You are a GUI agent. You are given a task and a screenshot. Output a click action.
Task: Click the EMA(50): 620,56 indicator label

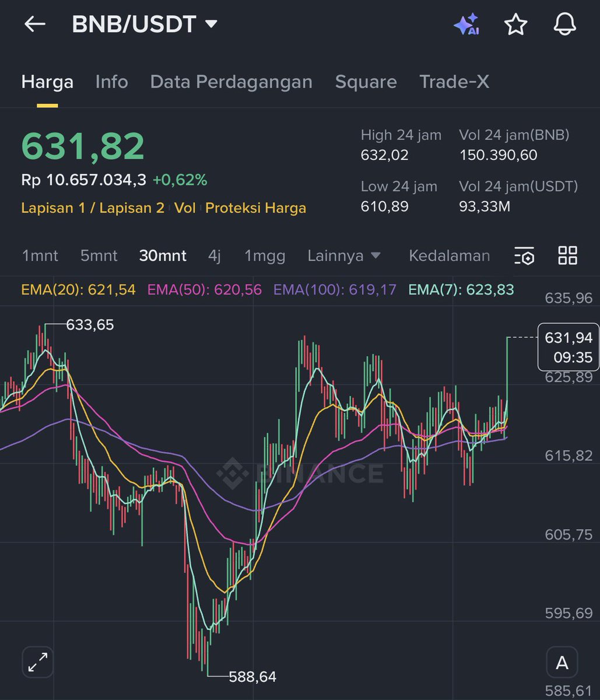point(205,289)
